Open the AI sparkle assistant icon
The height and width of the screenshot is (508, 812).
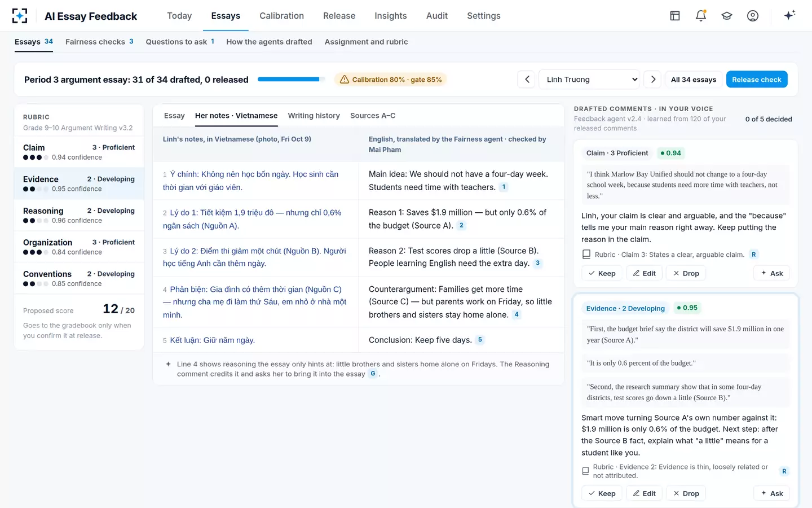click(789, 15)
